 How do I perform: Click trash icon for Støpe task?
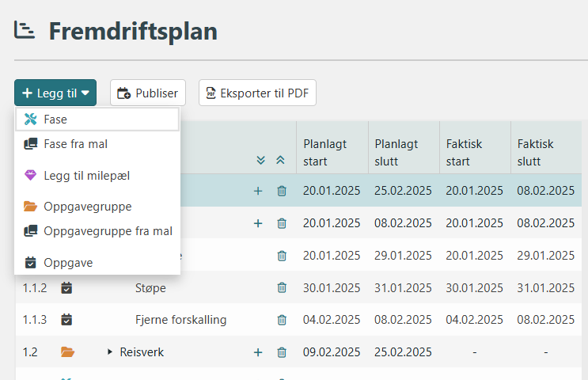click(282, 288)
